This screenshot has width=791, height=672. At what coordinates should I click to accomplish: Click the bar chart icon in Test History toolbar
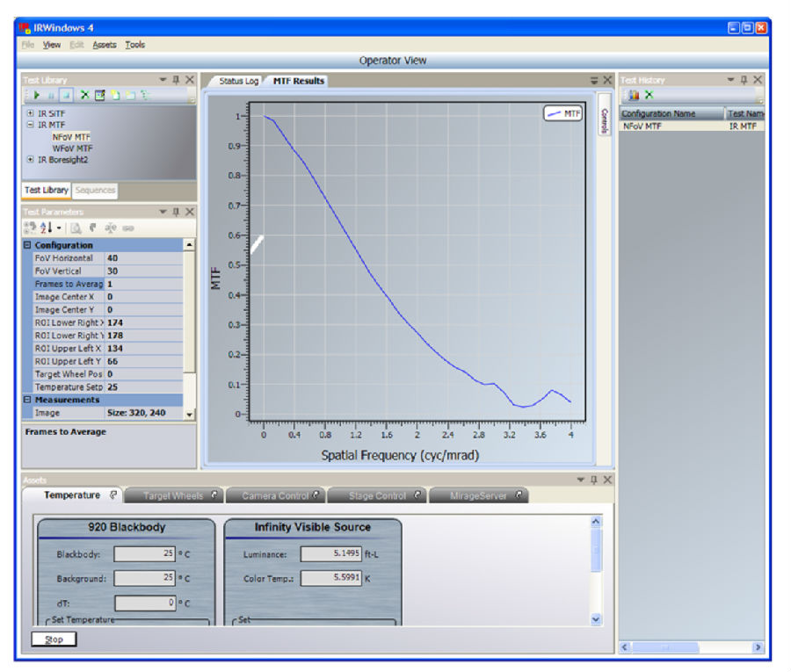coord(634,95)
